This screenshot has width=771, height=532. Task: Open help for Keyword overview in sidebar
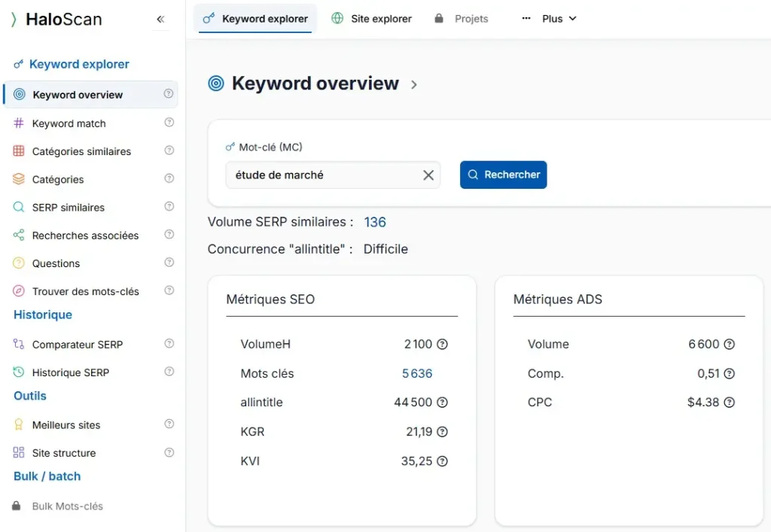pyautogui.click(x=169, y=93)
